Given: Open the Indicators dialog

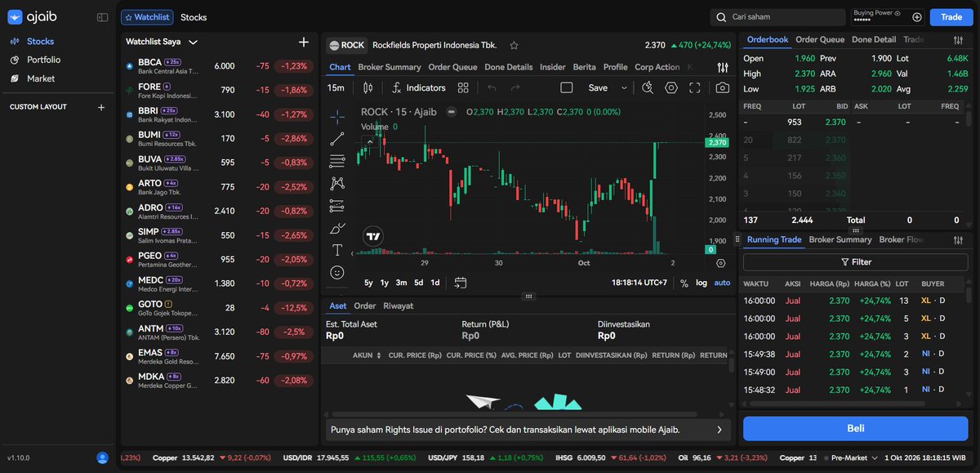Looking at the screenshot, I should point(419,87).
